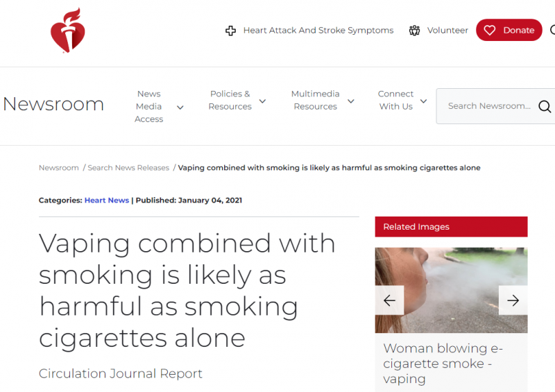Expand the Connect With Us chevron
The width and height of the screenshot is (555, 392).
coord(423,101)
